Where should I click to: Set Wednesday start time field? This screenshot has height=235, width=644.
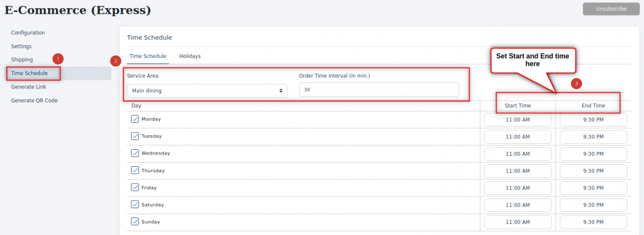coord(518,154)
